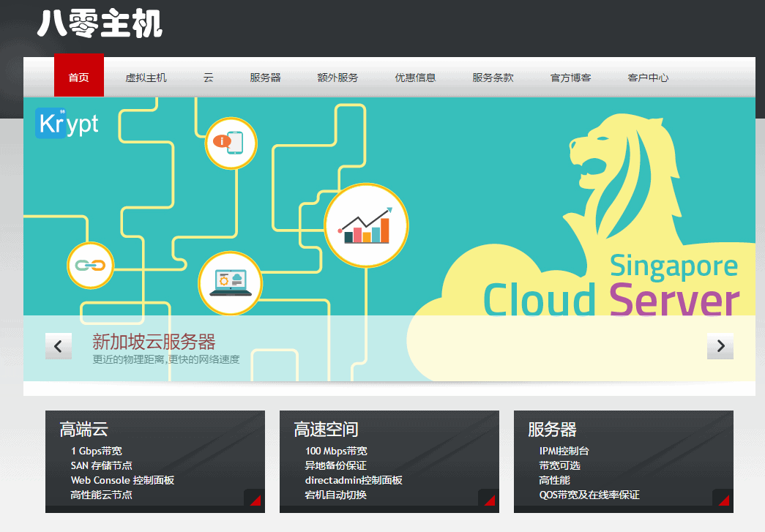Click the bar chart growth icon

[366, 225]
